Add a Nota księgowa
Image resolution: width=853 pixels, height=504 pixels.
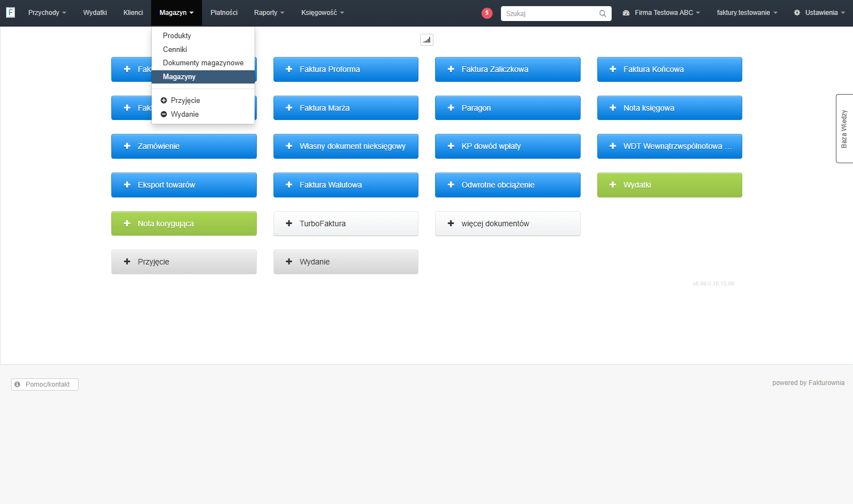[670, 108]
